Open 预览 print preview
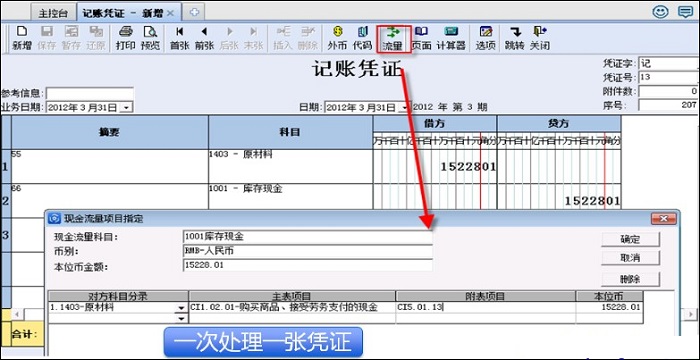Screen dimensions: 700x360 (150, 38)
